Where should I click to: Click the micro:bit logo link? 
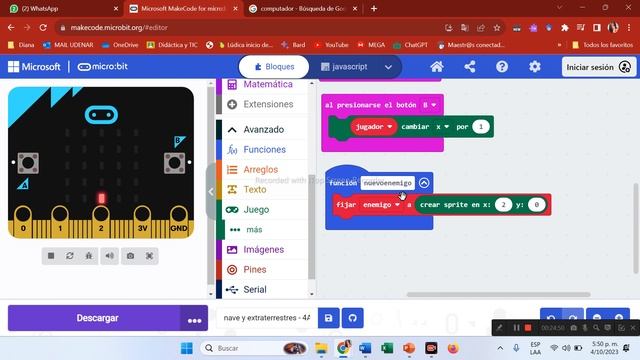pyautogui.click(x=102, y=67)
